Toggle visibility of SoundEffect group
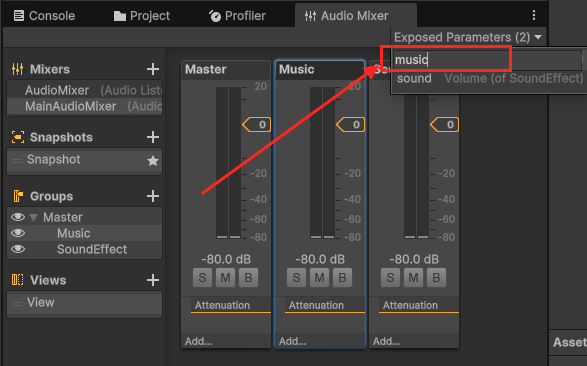Screen dimensions: 587x366 (x=18, y=249)
